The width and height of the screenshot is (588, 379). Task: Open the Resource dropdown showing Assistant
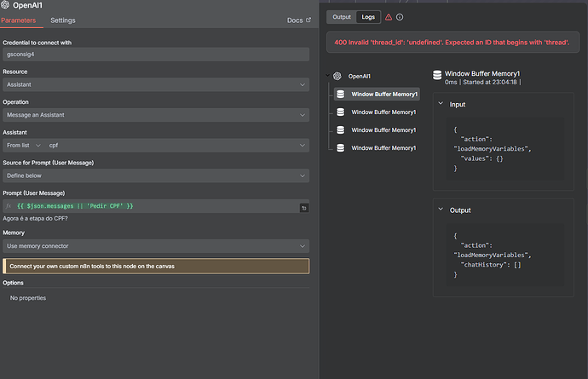[x=156, y=84]
